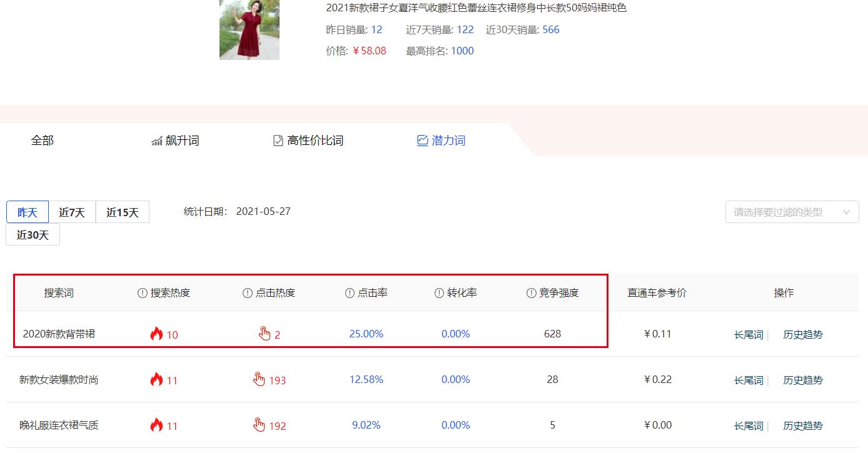Select the 近7天 time range
This screenshot has height=453, width=868.
pos(72,212)
